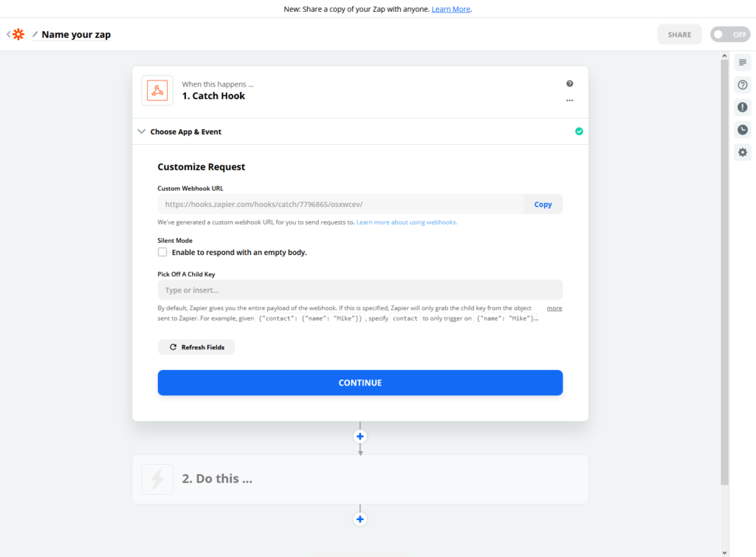Open the zap notes sidebar icon
This screenshot has width=756, height=557.
point(743,62)
